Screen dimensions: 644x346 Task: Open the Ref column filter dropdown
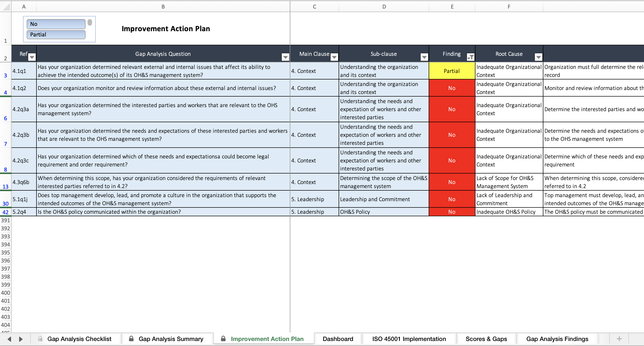32,57
